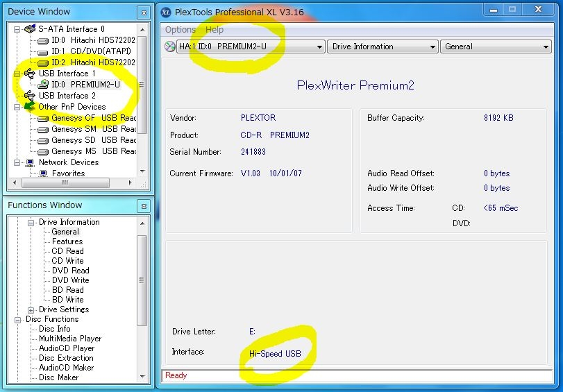The width and height of the screenshot is (563, 392).
Task: Click the USB Interface 2 USB icon
Action: (x=29, y=96)
